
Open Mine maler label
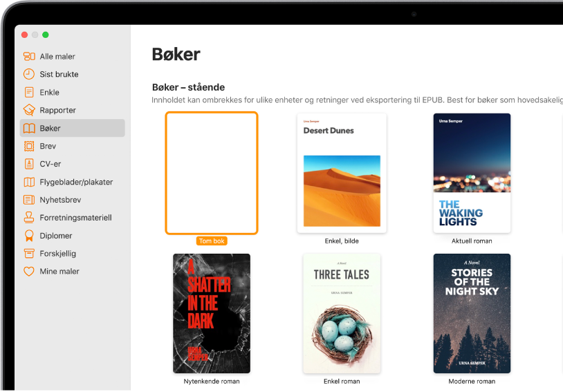(x=59, y=272)
